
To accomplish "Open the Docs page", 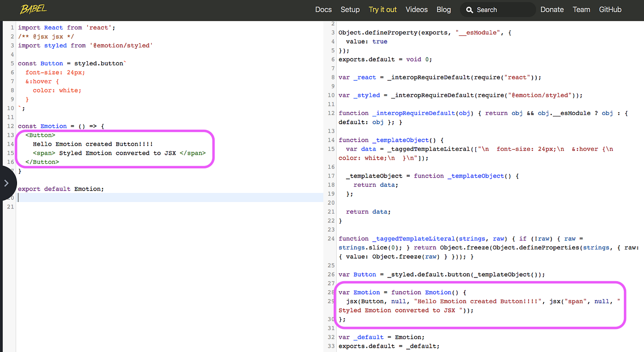I will click(323, 9).
